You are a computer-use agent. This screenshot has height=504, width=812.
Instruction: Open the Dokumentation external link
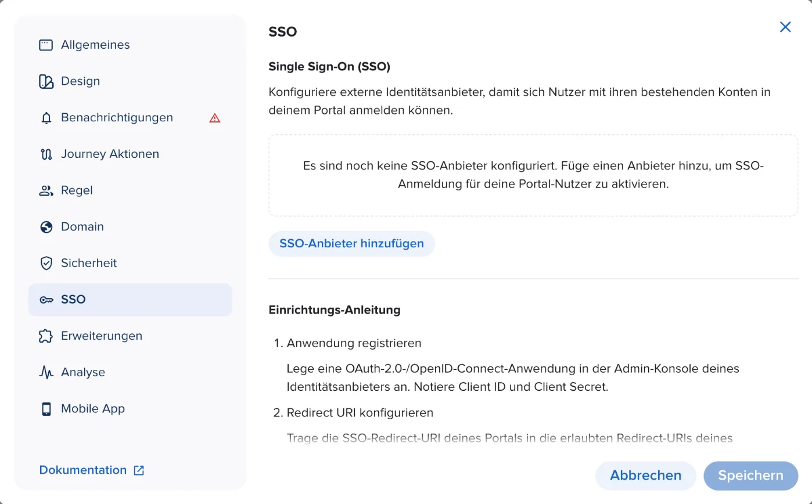(91, 470)
